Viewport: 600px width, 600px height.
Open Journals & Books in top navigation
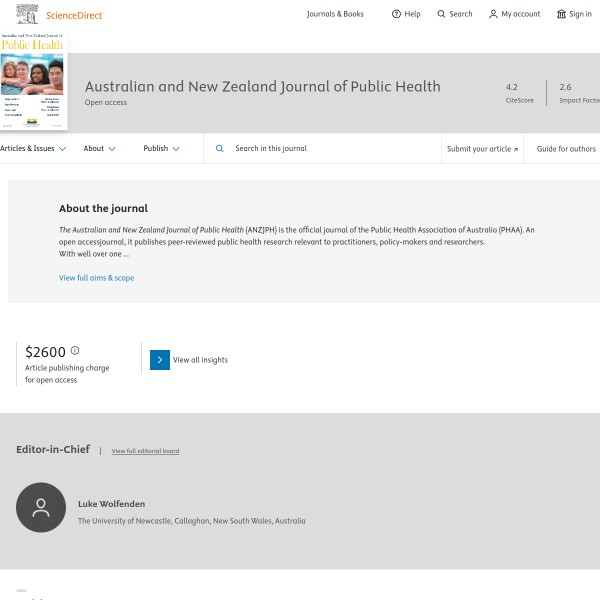(x=335, y=14)
